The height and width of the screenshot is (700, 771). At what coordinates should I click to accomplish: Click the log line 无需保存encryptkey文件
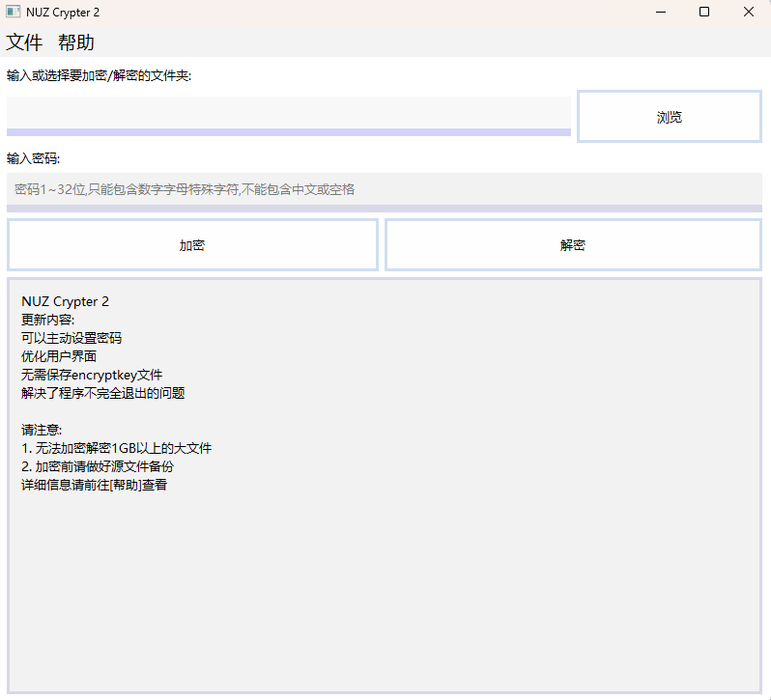pos(92,375)
